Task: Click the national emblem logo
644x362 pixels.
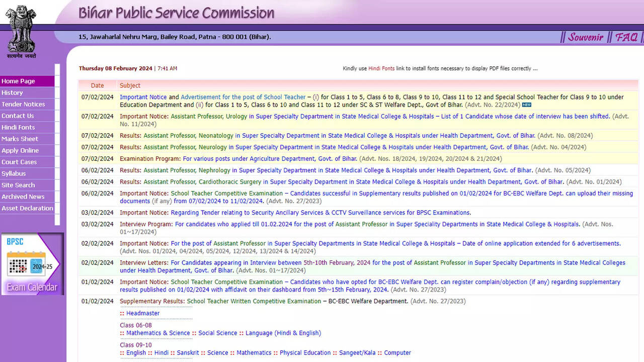Action: point(21,30)
